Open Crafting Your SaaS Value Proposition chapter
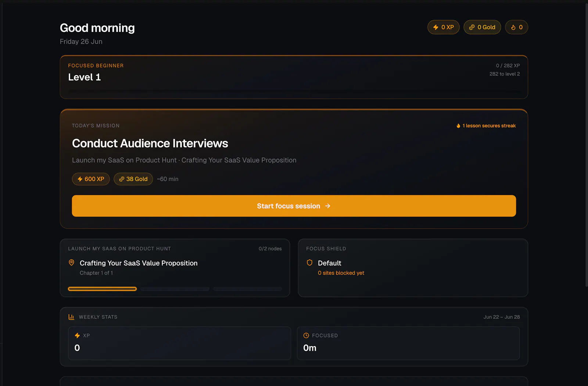The image size is (588, 386). 139,263
